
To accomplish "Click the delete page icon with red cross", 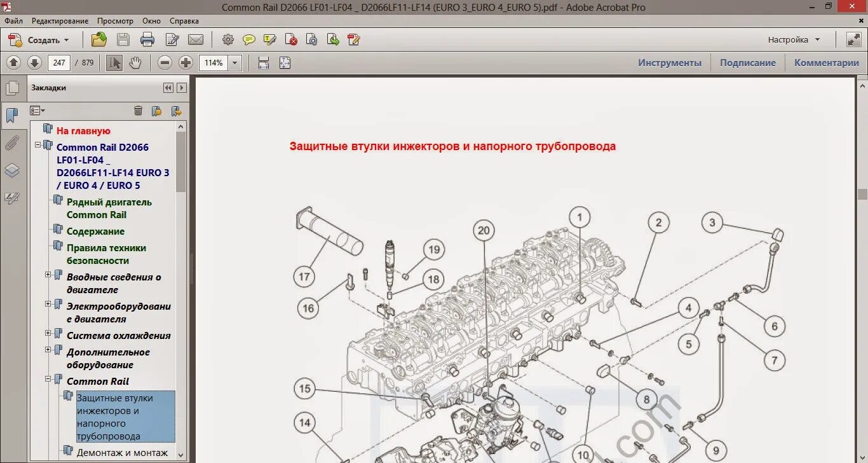I will [x=291, y=39].
